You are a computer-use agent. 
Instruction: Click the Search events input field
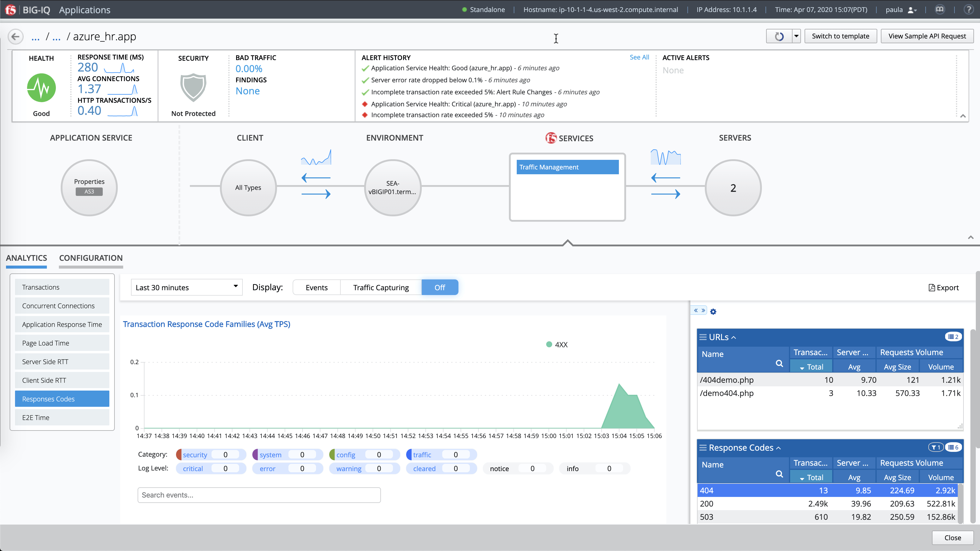click(259, 495)
